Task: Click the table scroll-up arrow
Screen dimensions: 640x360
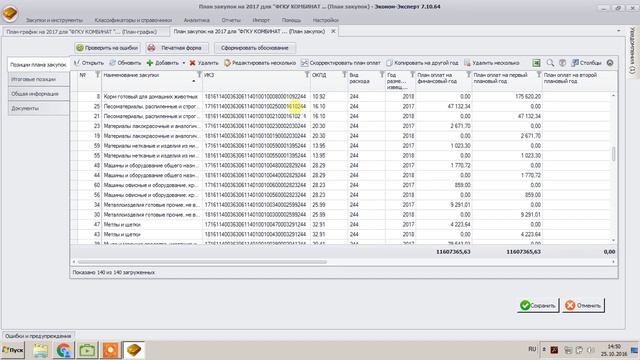Action: point(613,95)
